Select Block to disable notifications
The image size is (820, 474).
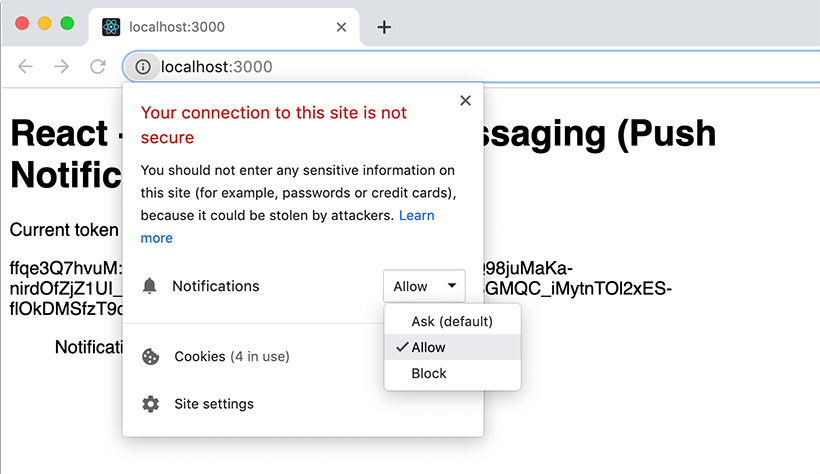pyautogui.click(x=429, y=373)
